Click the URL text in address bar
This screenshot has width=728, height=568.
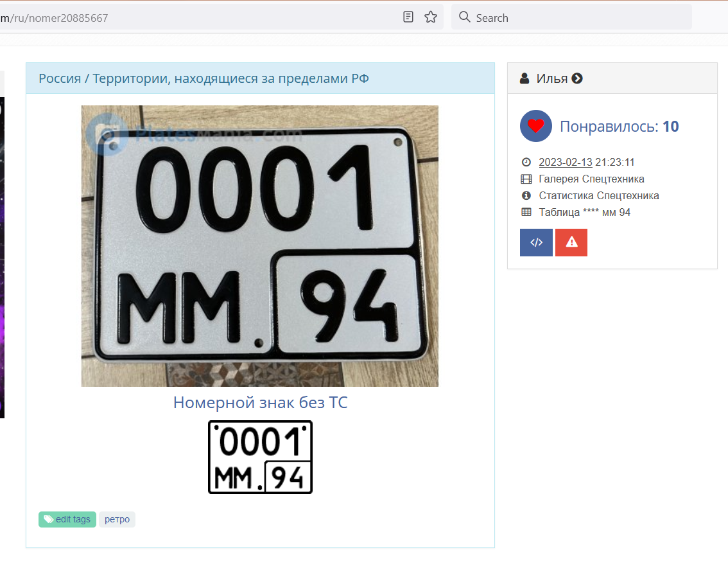click(58, 18)
